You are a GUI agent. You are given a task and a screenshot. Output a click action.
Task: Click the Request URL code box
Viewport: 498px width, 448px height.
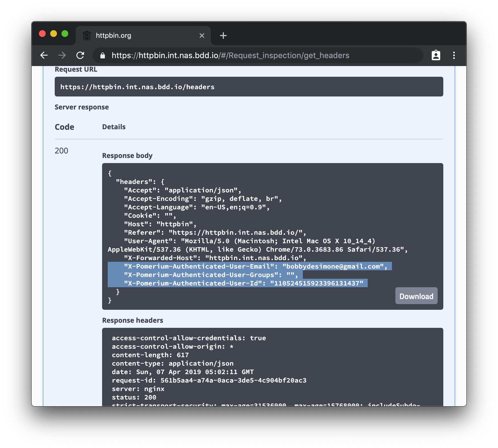click(248, 87)
